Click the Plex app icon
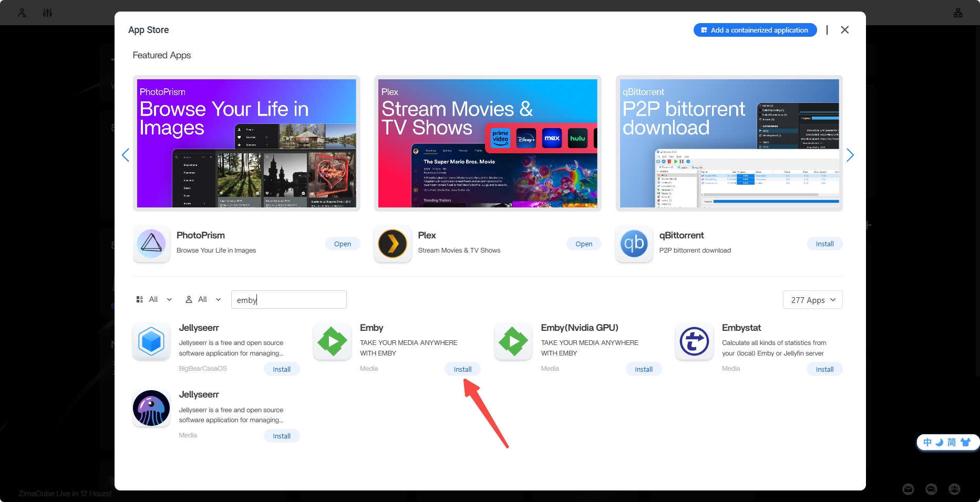The image size is (980, 502). tap(393, 243)
